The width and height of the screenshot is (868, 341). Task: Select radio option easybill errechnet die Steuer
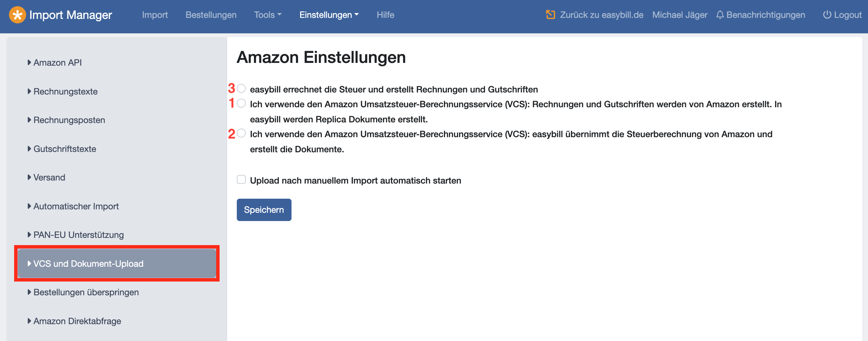[242, 89]
